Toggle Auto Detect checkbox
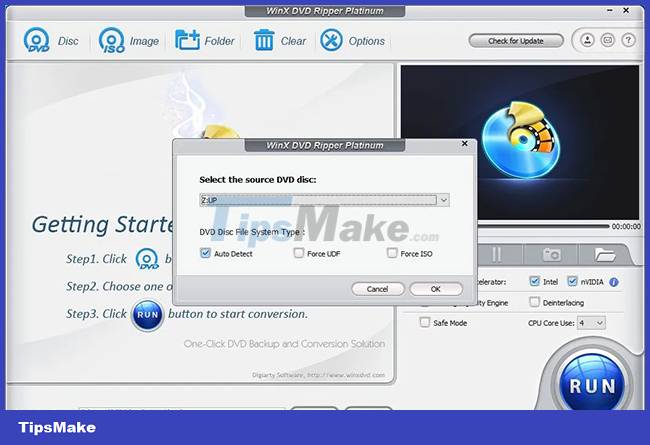The image size is (650, 445). (205, 253)
